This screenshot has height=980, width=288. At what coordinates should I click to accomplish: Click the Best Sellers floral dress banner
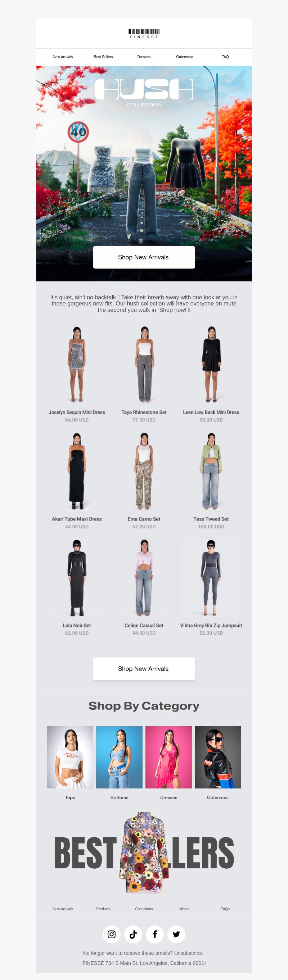[x=144, y=852]
